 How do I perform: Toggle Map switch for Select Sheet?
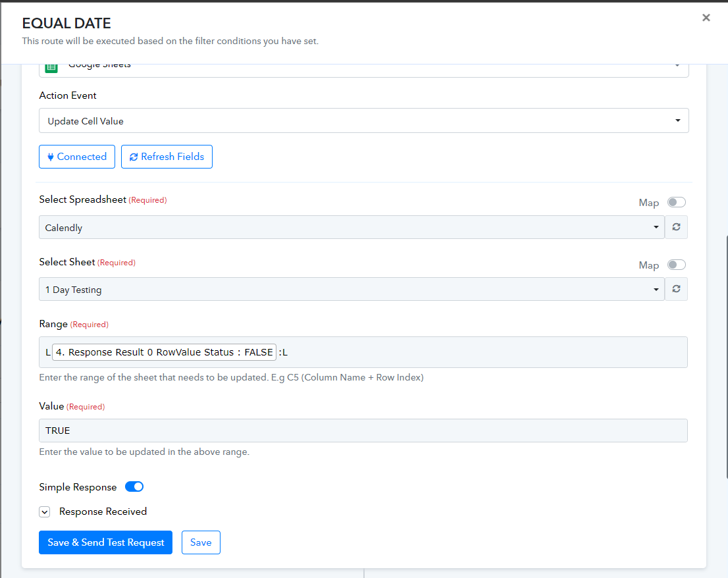676,265
